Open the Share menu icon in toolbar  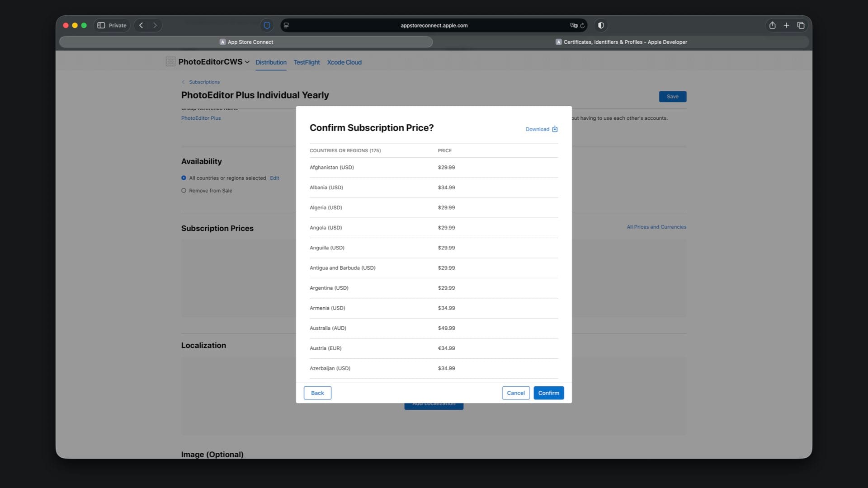[772, 25]
